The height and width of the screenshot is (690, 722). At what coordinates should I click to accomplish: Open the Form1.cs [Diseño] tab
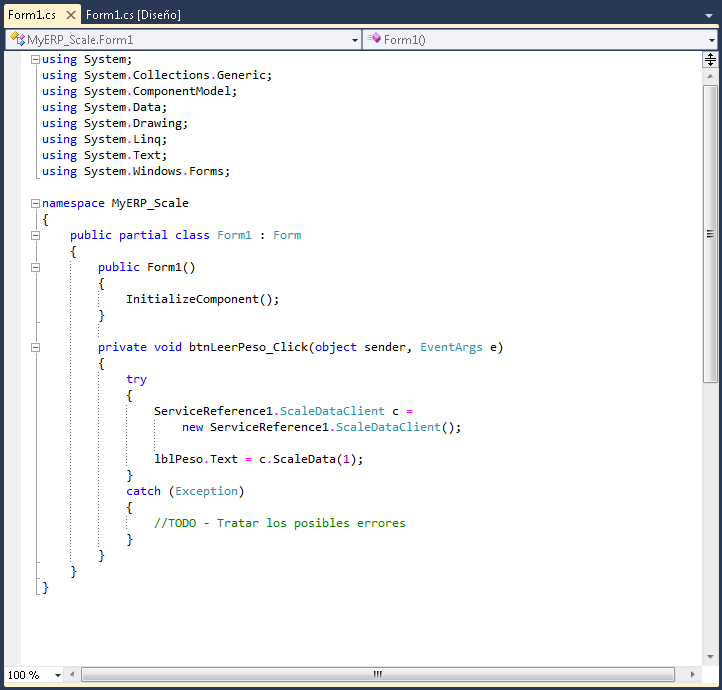(133, 15)
